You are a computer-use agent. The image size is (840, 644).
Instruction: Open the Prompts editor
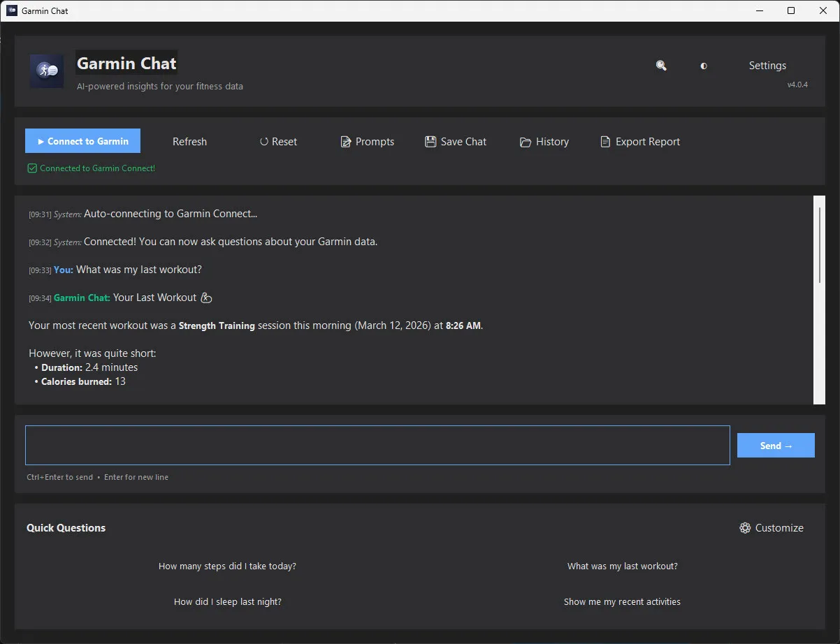tap(367, 142)
